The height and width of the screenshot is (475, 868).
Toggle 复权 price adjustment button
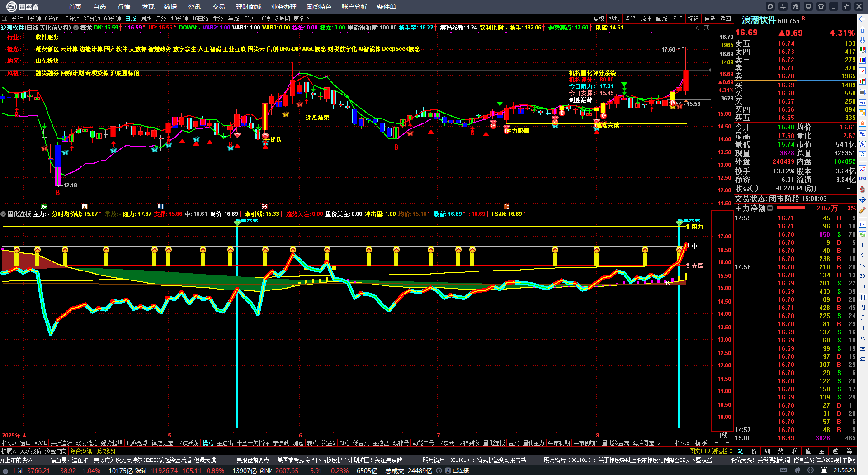[599, 19]
